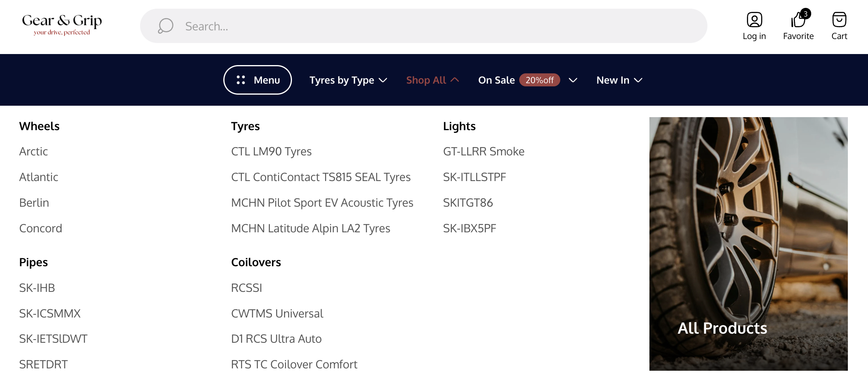Expand the Tyres by Type dropdown
Image resolution: width=868 pixels, height=381 pixels.
(x=348, y=80)
